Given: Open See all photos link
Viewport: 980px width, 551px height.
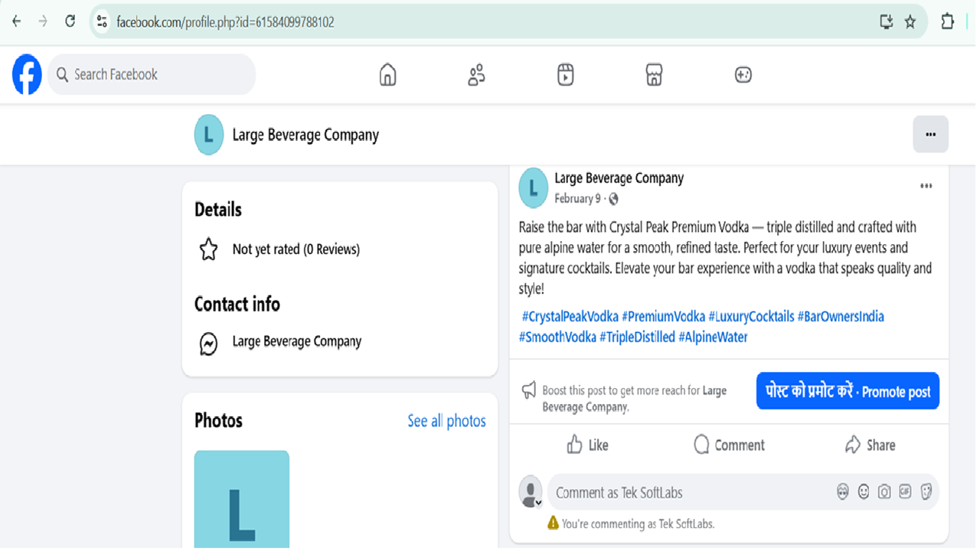Looking at the screenshot, I should (446, 421).
